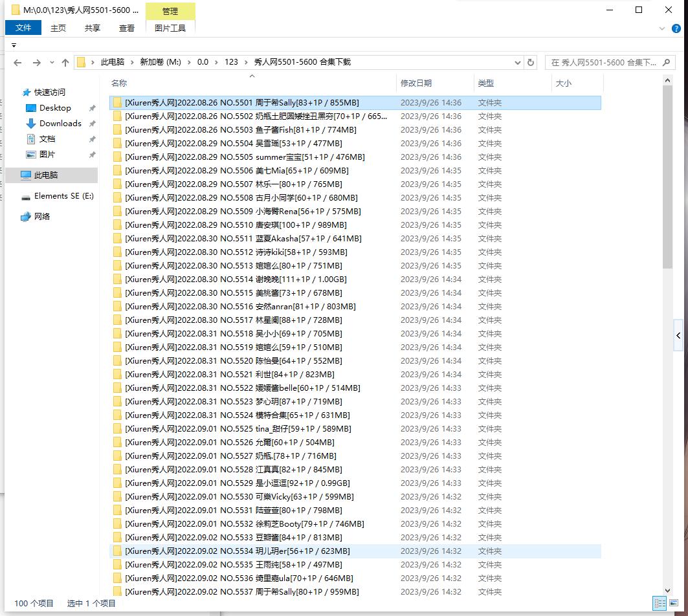Select the NO.5534 folder name ending er[56+1P
688x616 pixels.
tap(238, 551)
